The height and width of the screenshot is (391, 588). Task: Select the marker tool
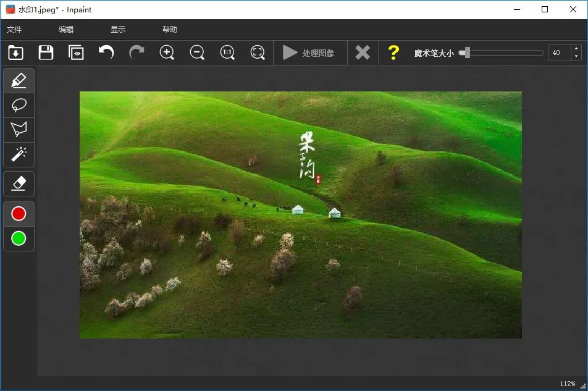click(x=19, y=80)
